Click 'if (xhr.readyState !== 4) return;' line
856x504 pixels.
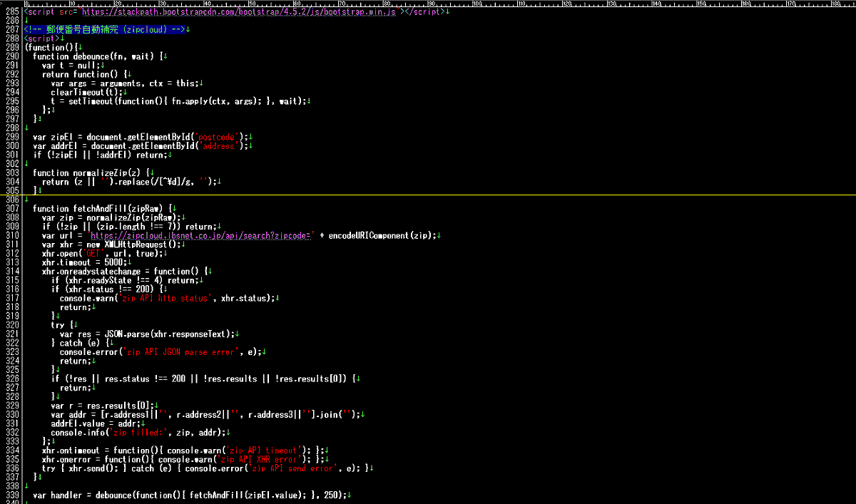(124, 280)
